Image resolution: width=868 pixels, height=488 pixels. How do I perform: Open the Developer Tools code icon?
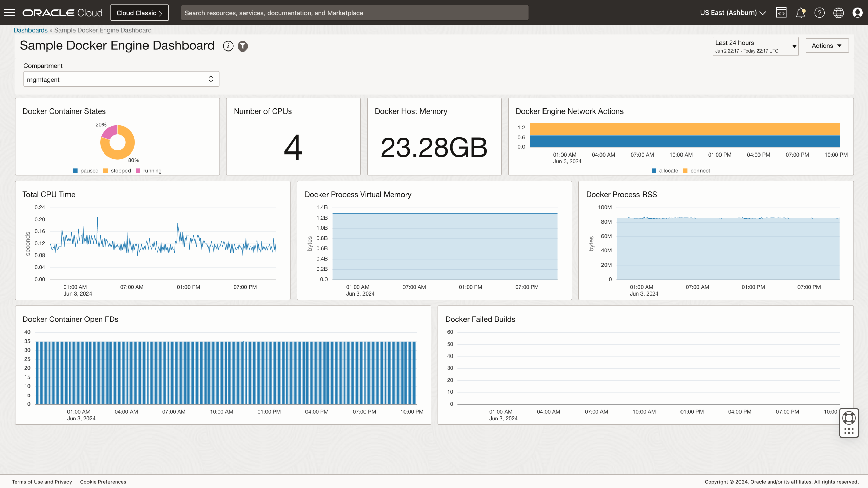pos(781,13)
